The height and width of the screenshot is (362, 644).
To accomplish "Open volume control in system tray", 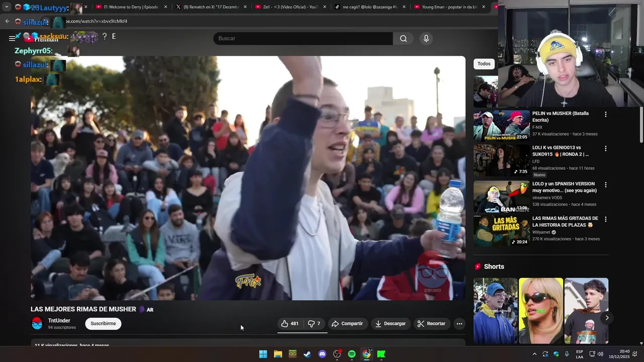I will 600,354.
